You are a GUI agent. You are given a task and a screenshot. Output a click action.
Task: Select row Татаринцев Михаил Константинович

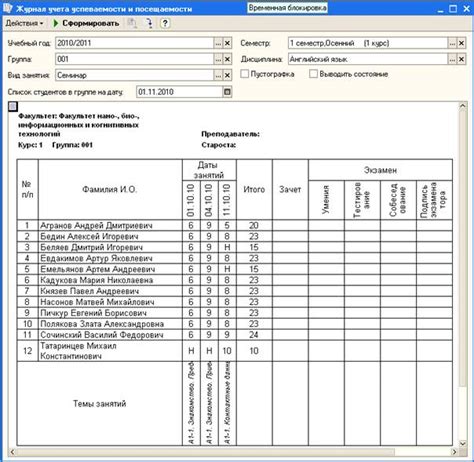(x=235, y=351)
